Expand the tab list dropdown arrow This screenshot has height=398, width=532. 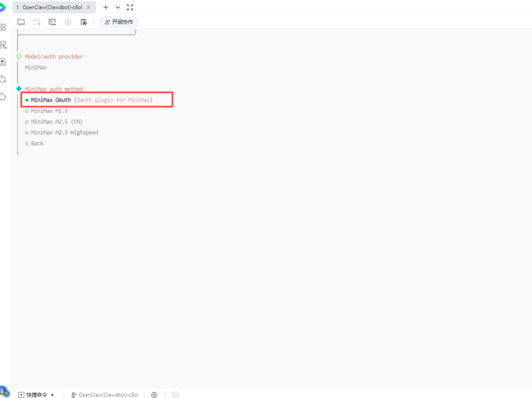point(118,7)
